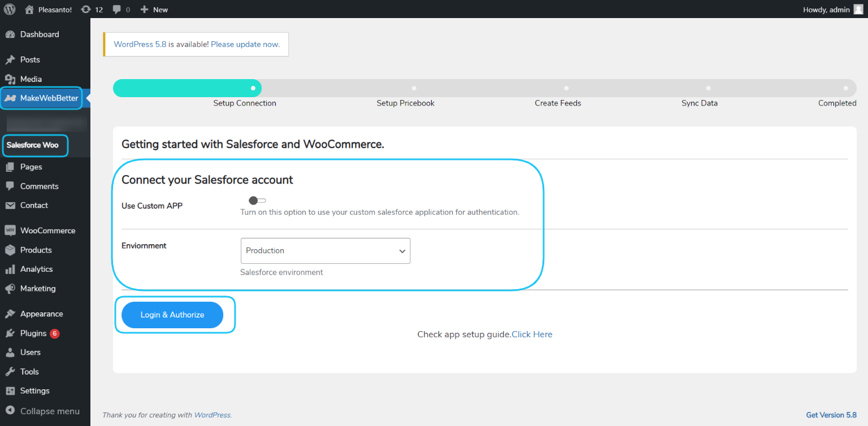Click the Settings sliders icon
The height and width of the screenshot is (426, 868).
click(10, 391)
